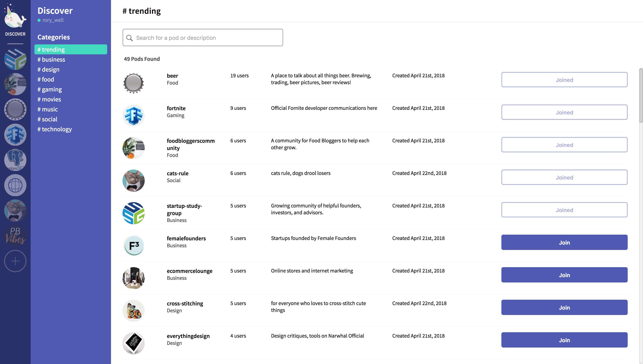Click Joined button for cats-rule pod
643x364 pixels.
[564, 177]
